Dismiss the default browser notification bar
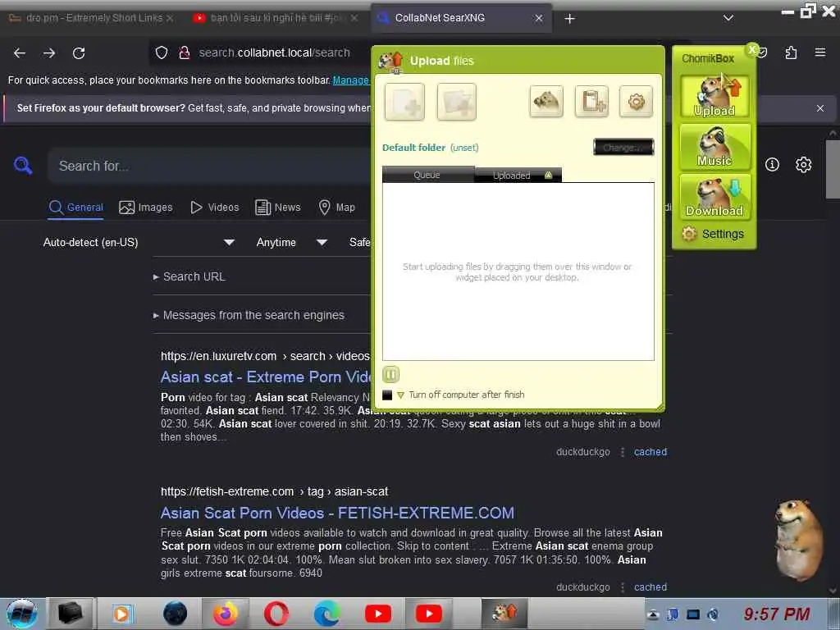The image size is (840, 630). pyautogui.click(x=820, y=108)
